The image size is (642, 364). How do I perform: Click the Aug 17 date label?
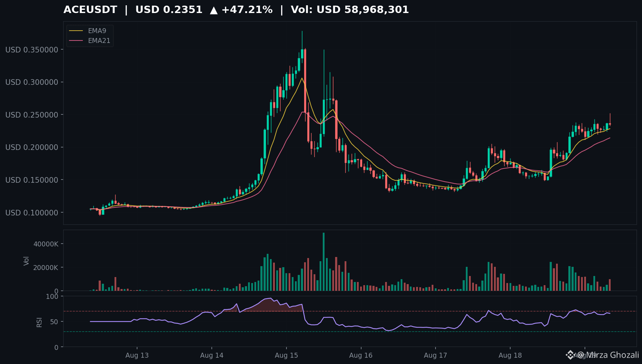coord(436,355)
